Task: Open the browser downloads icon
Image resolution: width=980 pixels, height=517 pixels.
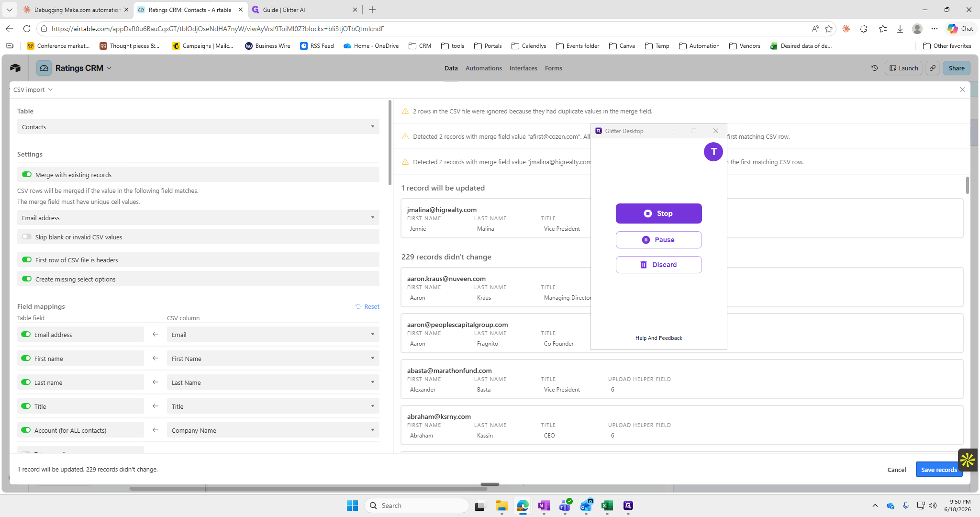Action: 900,29
